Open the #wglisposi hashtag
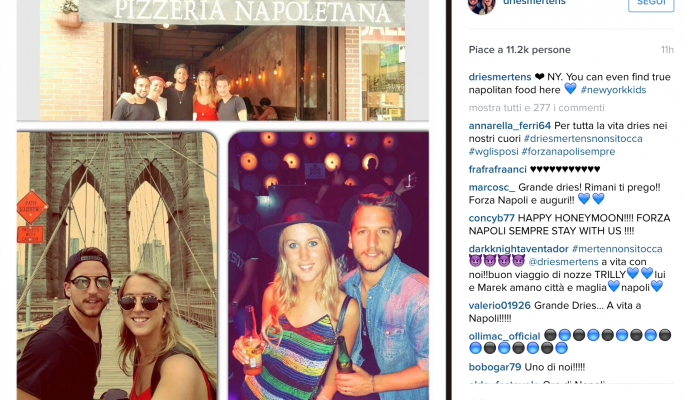Image resolution: width=684 pixels, height=400 pixels. coord(493,152)
